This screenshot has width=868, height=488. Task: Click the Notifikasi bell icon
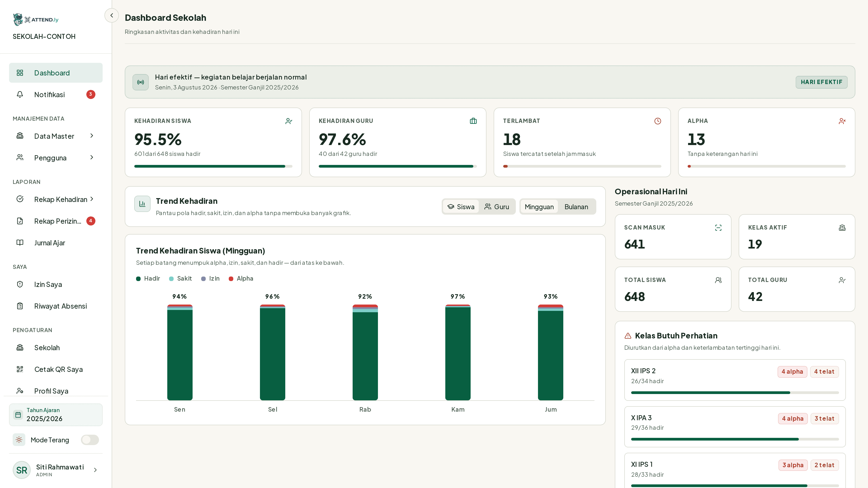(20, 95)
